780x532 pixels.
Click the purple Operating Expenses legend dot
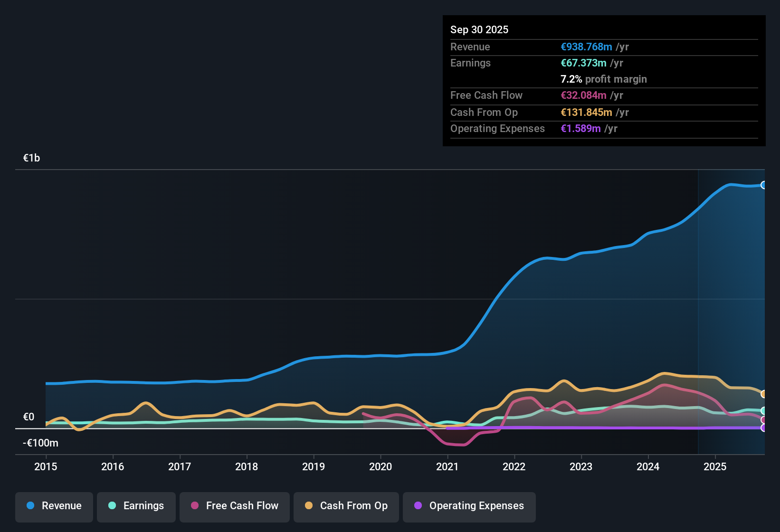tap(418, 506)
